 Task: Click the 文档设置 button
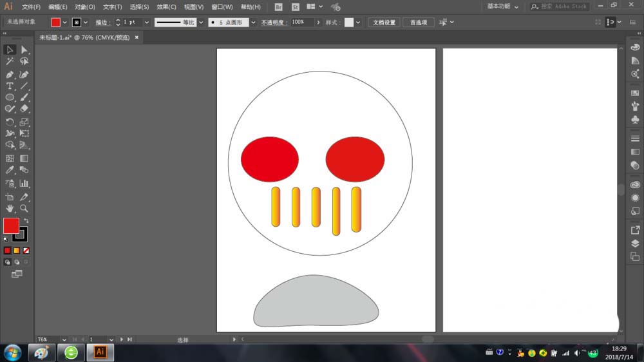point(386,22)
